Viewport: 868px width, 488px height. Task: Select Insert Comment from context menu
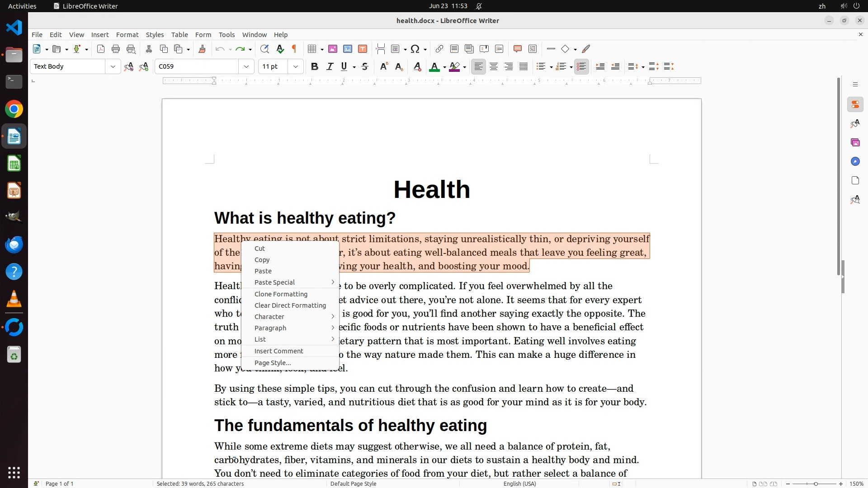pyautogui.click(x=278, y=351)
